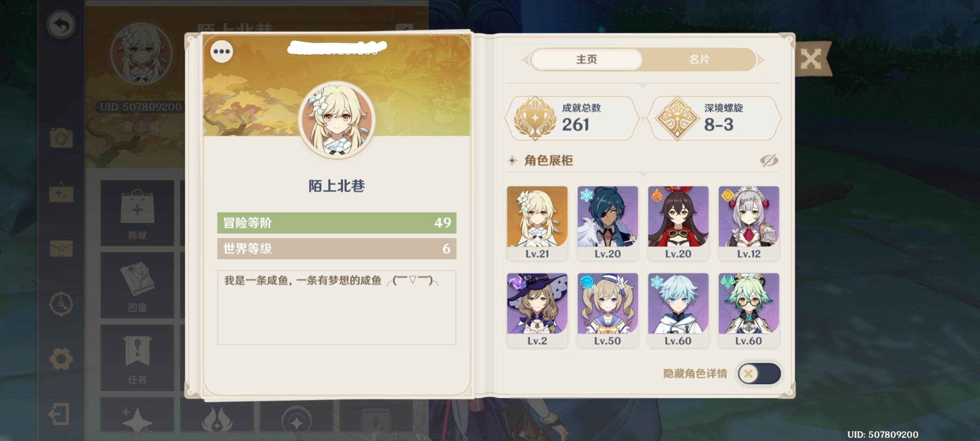Open the three-dots options on profile card
This screenshot has height=441, width=980.
(x=222, y=51)
